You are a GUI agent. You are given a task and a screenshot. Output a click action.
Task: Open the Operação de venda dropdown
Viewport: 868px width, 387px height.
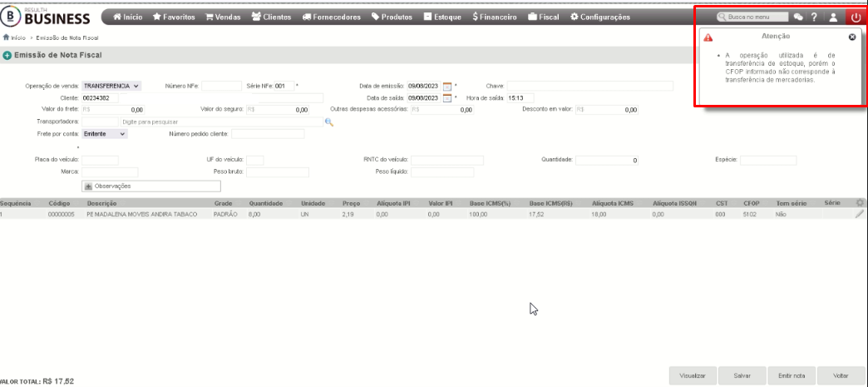tap(111, 86)
